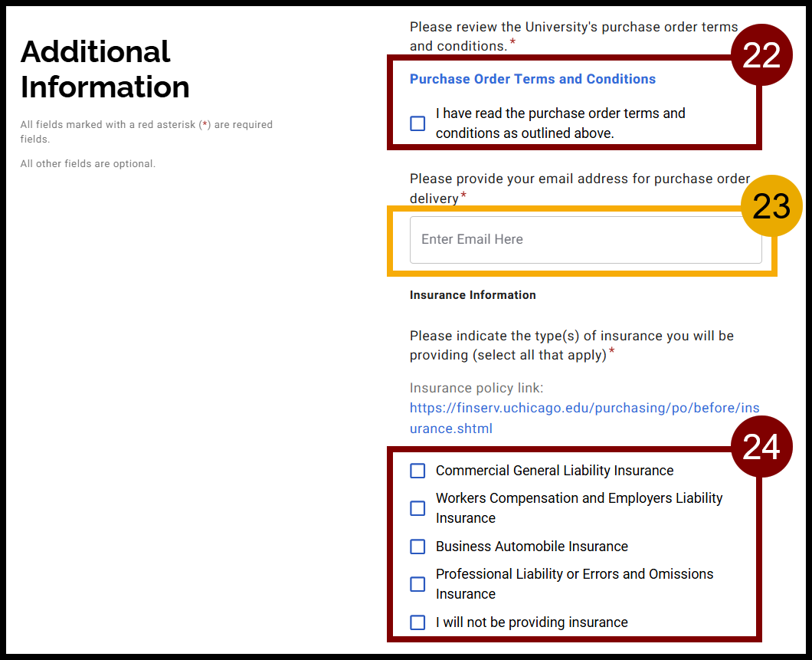Screen dimensions: 812x660
Task: Check Business Automobile Insurance
Action: pos(417,547)
